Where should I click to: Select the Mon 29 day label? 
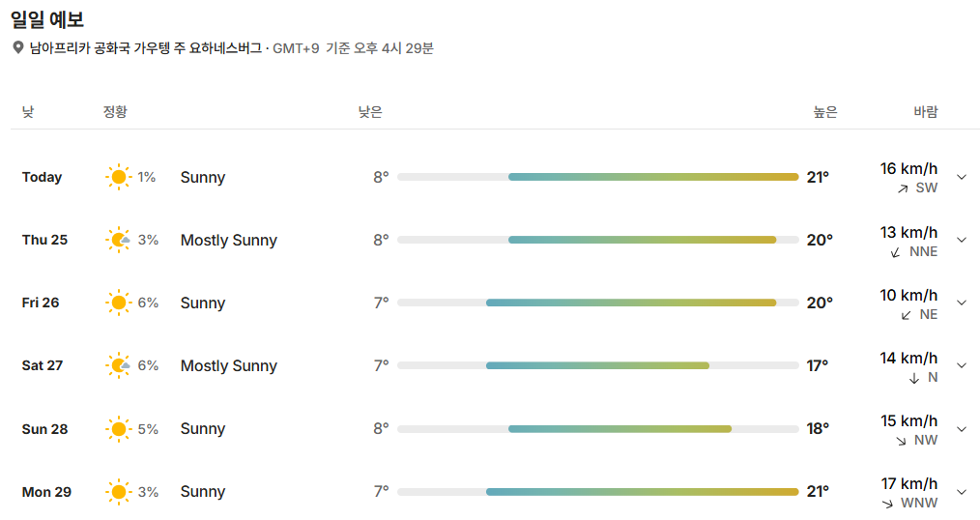click(x=47, y=492)
